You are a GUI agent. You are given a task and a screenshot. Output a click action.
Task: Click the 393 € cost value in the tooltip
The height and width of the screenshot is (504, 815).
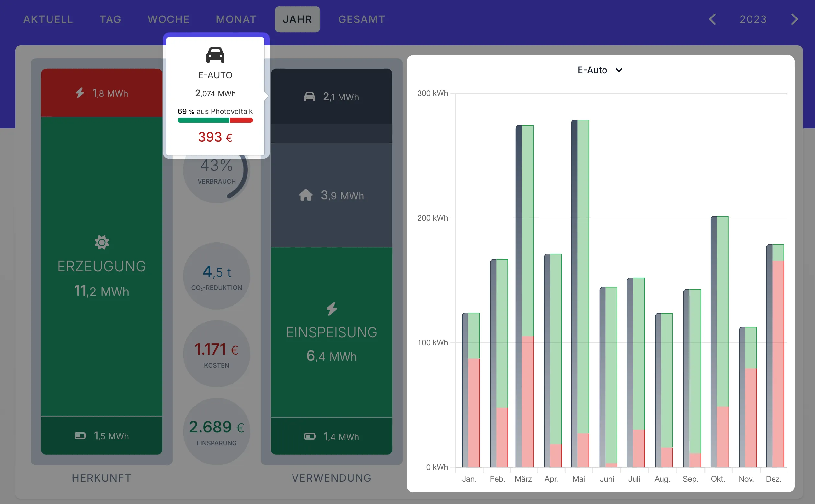pos(215,137)
